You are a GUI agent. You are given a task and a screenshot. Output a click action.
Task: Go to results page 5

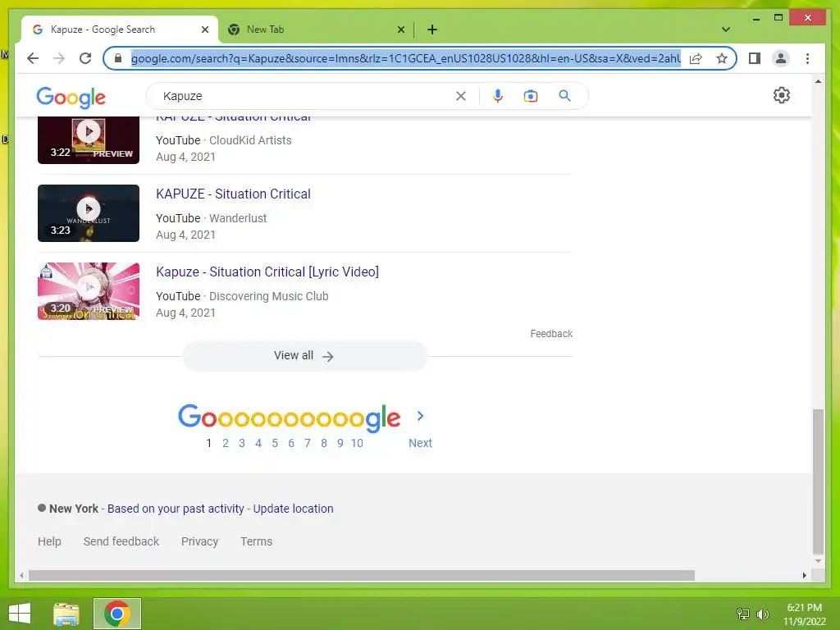[x=275, y=443]
